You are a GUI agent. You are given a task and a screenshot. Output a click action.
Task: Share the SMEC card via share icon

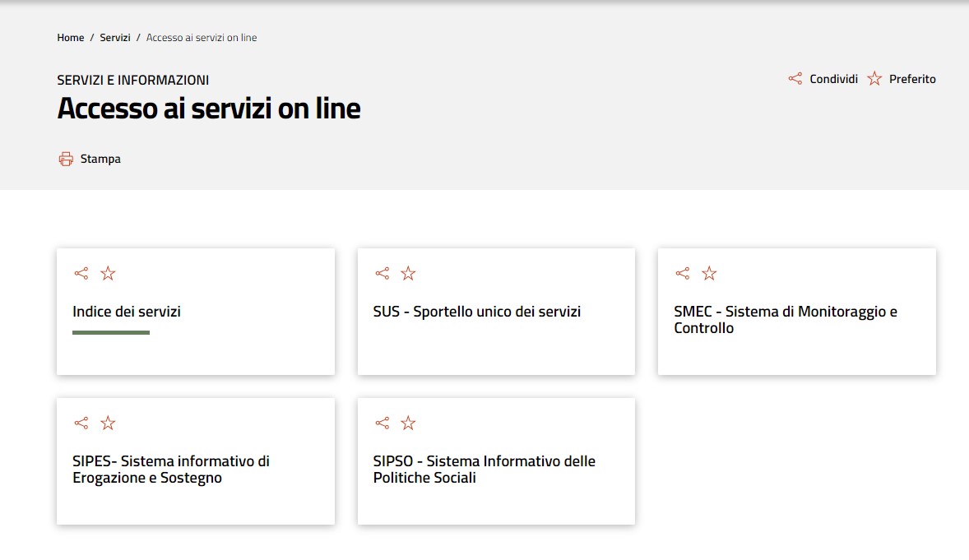[682, 274]
